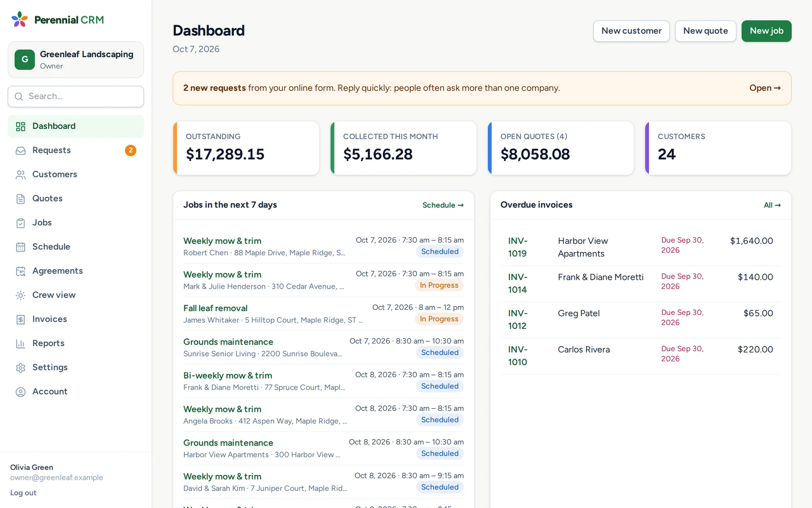Open new requests from the banner
Viewport: 812px width, 508px height.
(765, 88)
